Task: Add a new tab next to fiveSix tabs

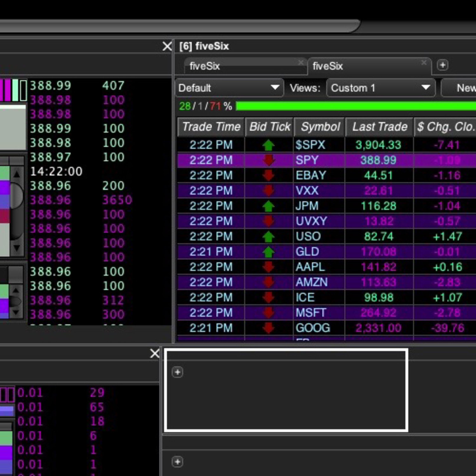Action: coord(443,65)
